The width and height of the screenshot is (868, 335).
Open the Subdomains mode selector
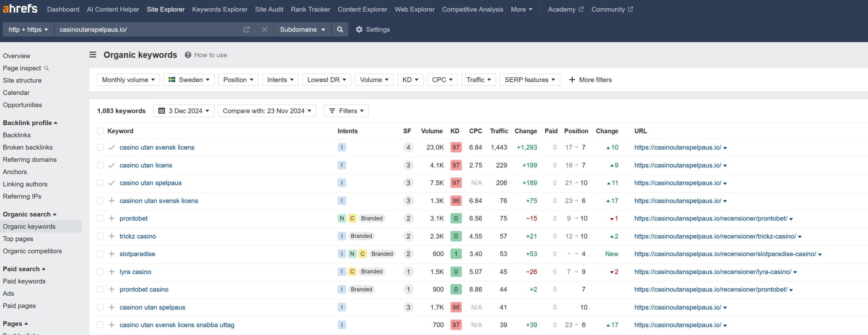click(302, 29)
